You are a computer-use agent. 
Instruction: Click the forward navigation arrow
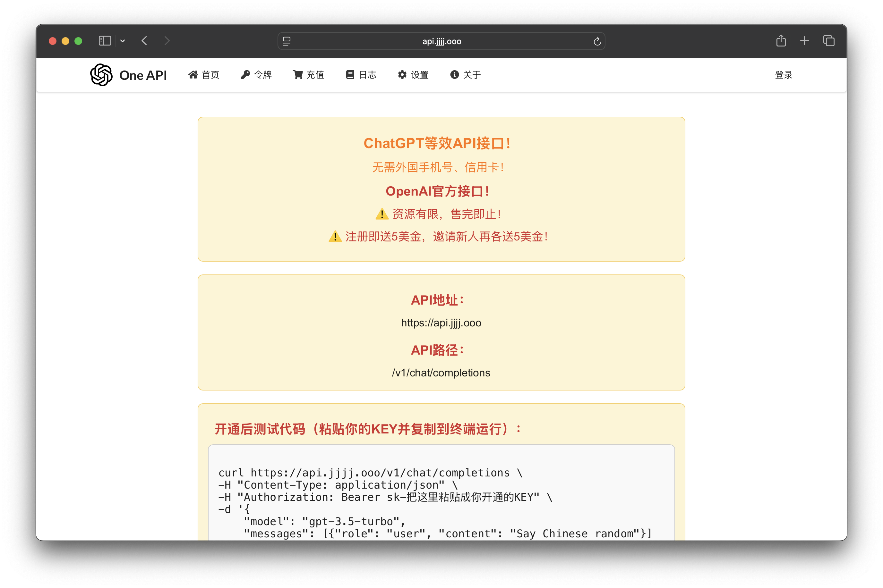point(167,41)
